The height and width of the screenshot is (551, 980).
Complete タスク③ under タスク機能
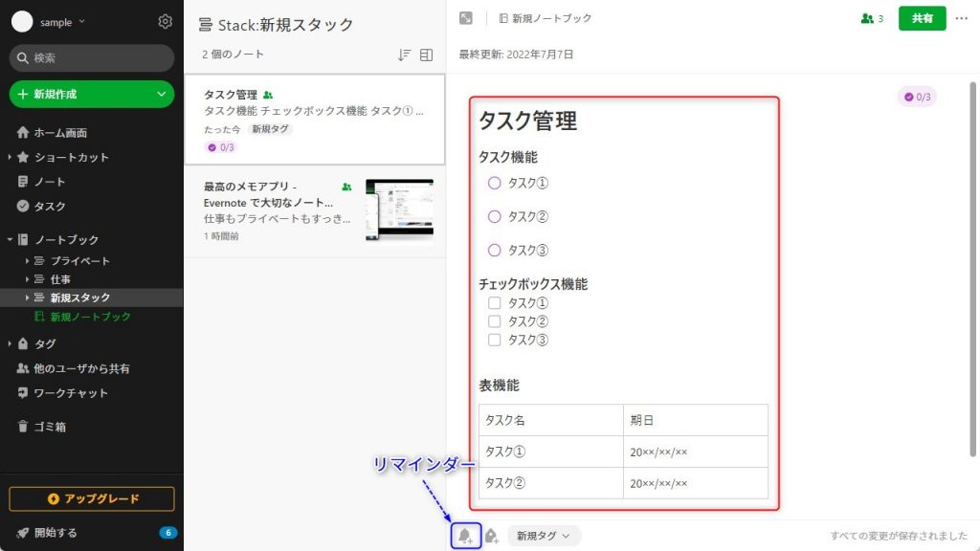[495, 251]
